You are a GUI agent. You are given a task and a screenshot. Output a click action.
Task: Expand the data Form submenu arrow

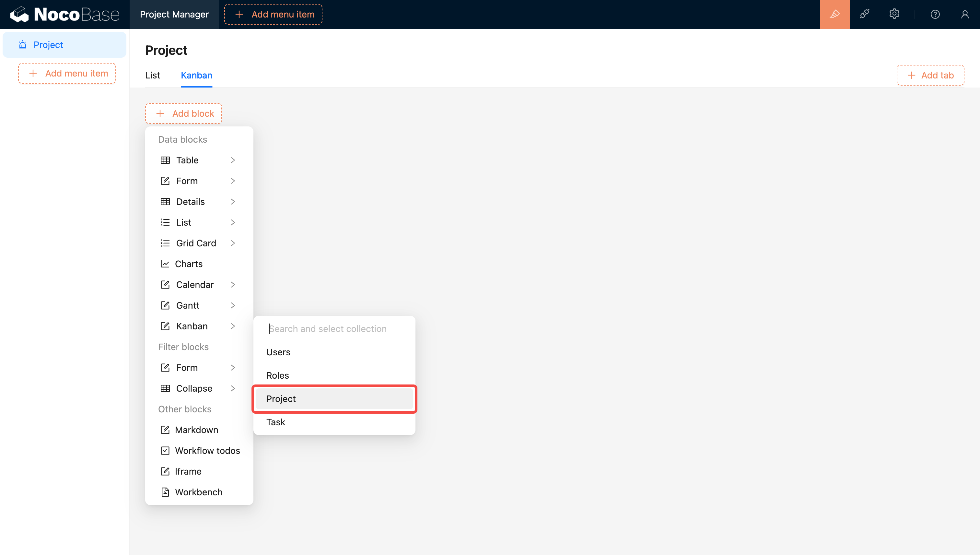click(233, 181)
